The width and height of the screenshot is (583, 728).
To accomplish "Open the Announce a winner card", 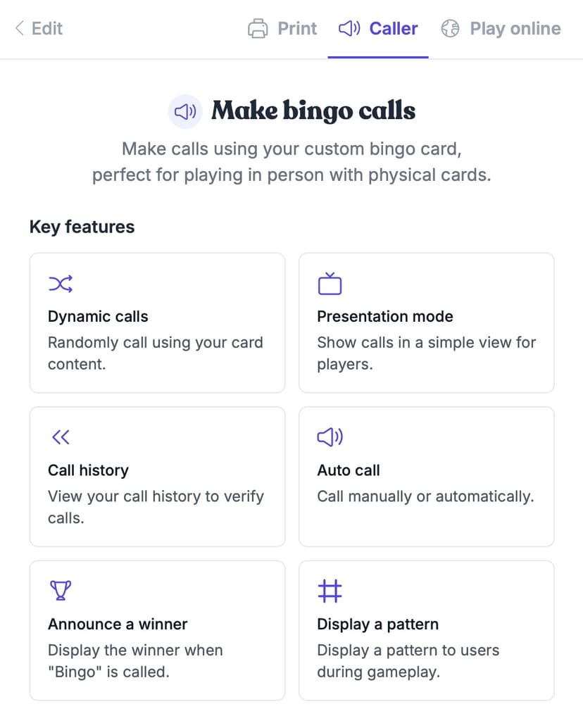I will pyautogui.click(x=156, y=631).
